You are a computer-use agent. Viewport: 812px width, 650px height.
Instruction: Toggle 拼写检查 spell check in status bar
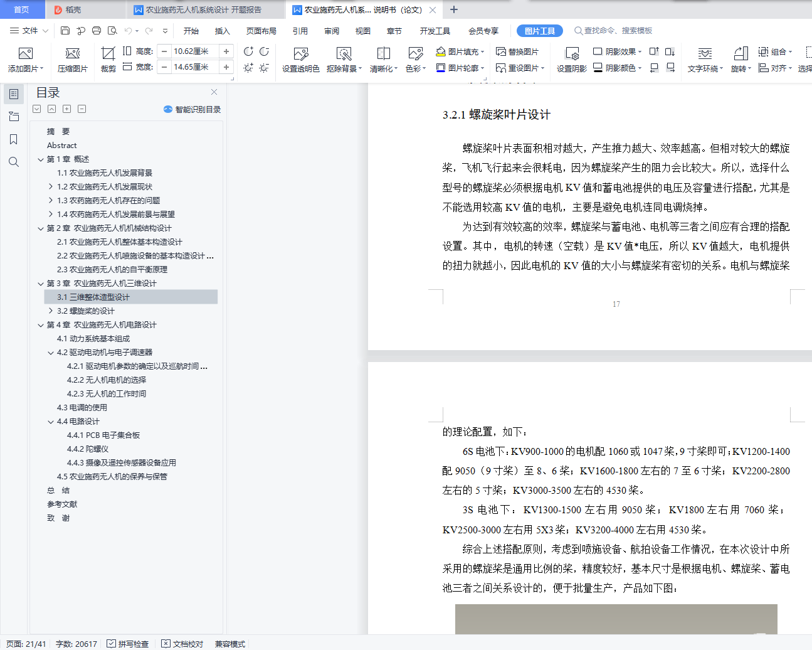point(128,644)
